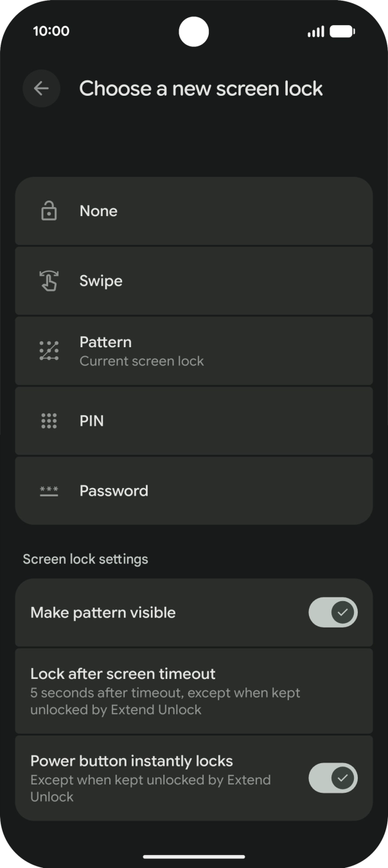The height and width of the screenshot is (868, 388).
Task: Tap the pattern dots icon
Action: [49, 350]
